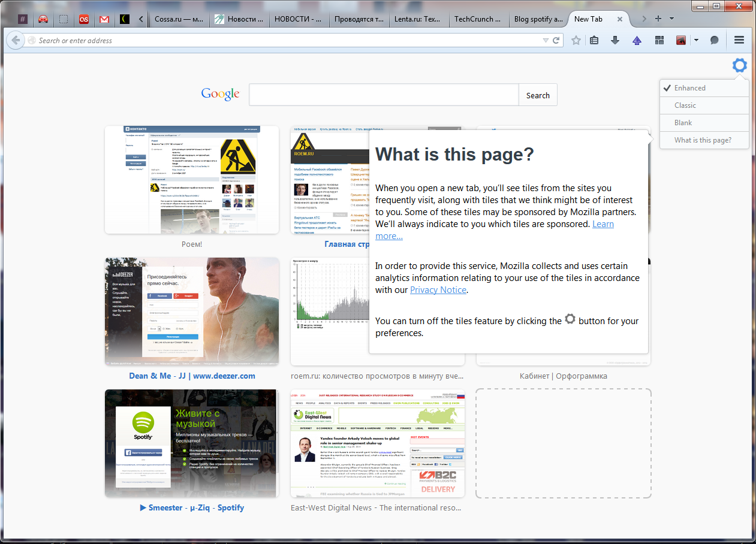Switch to the 'НОВОСТИ - ...' tab
Image resolution: width=756 pixels, height=544 pixels.
pos(299,19)
